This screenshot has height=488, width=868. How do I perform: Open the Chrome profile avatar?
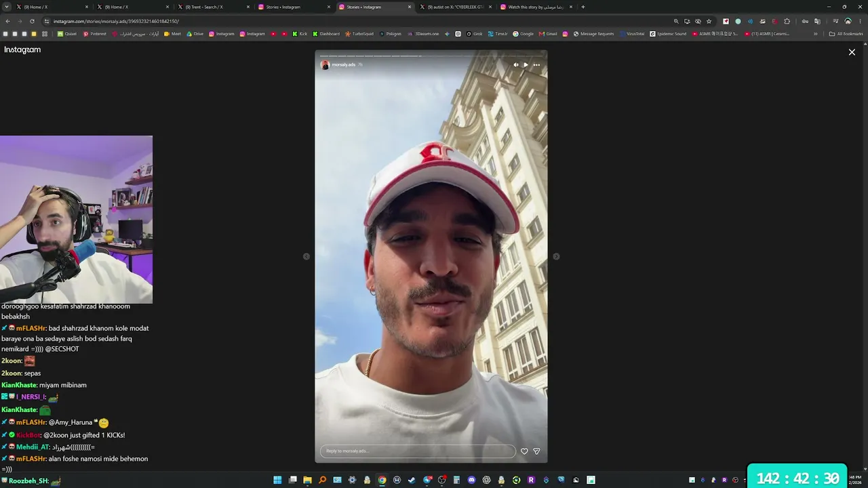pos(848,21)
